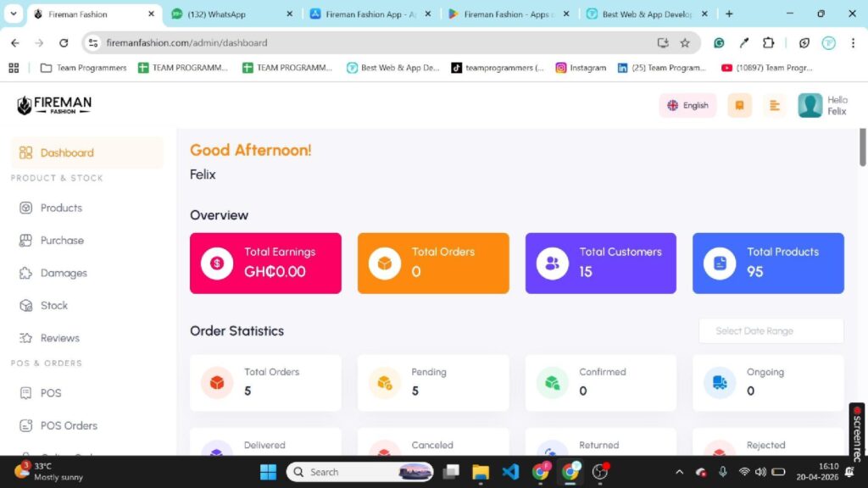Click the taskbar Search box

pos(359,472)
